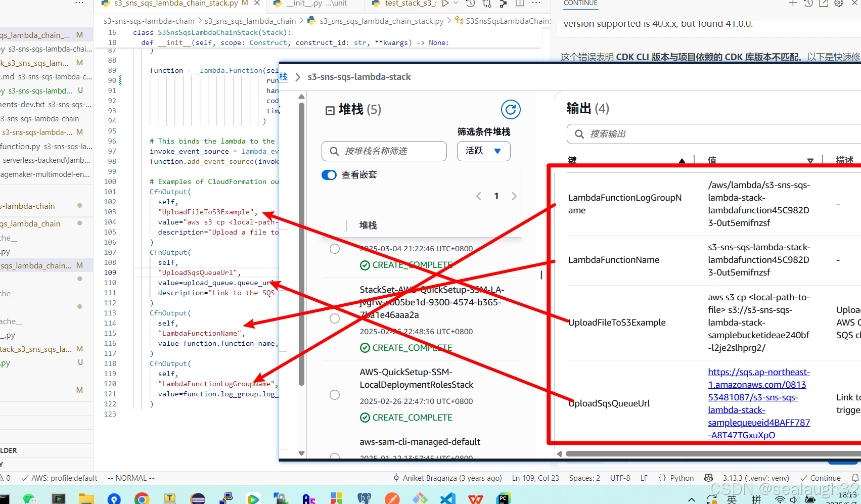Click the 栈 breadcrumb link
This screenshot has height=504, width=861.
[x=283, y=77]
